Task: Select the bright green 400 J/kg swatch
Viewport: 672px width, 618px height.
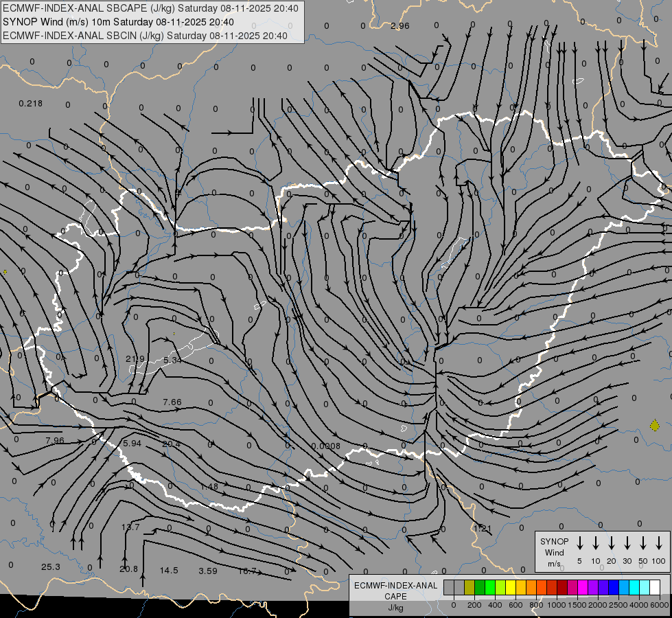Action: (490, 587)
